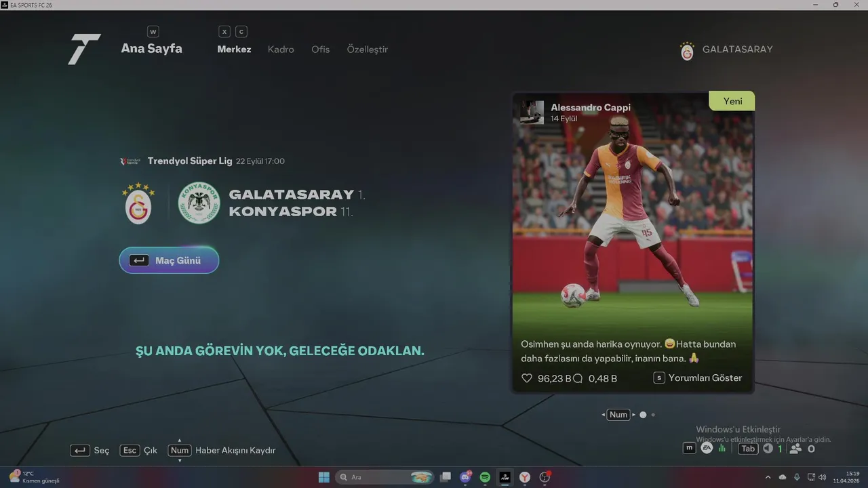
Task: Click the Konyaspor crest in match fixture
Action: pos(199,203)
